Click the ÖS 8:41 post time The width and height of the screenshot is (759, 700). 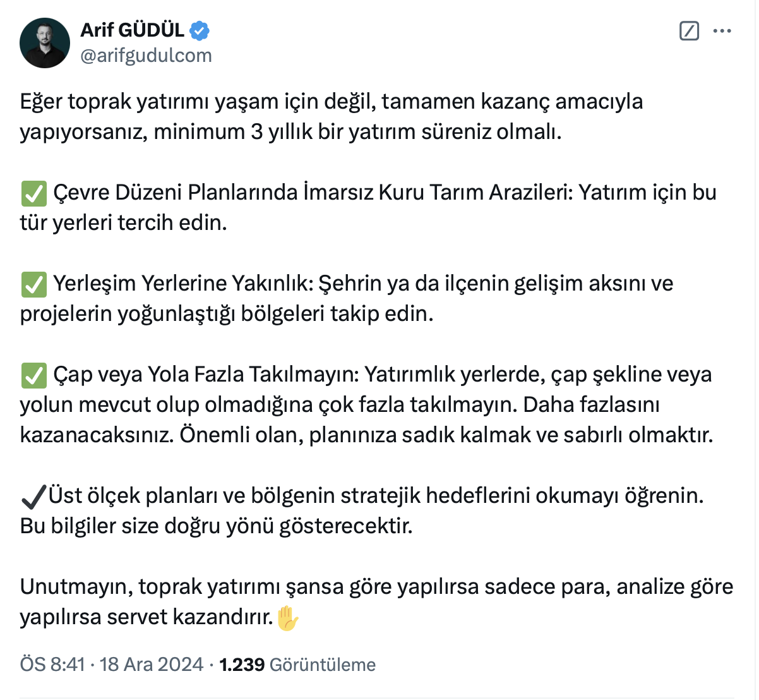(52, 665)
